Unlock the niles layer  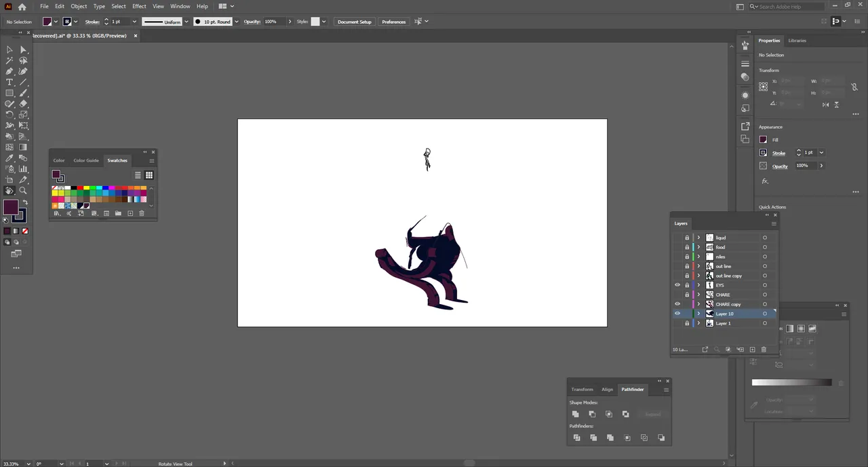(x=687, y=257)
